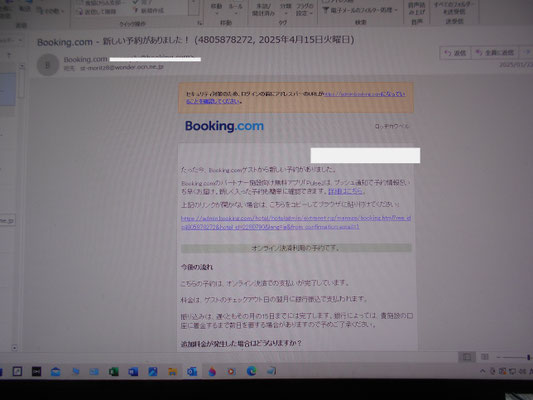
Task: Select the 新規作成 quick step
Action: pos(149,11)
